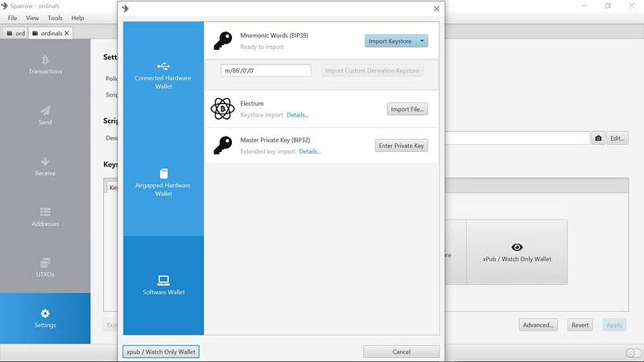Screen dimensions: 644x362
Task: Click the Master Private Key icon
Action: (x=223, y=146)
